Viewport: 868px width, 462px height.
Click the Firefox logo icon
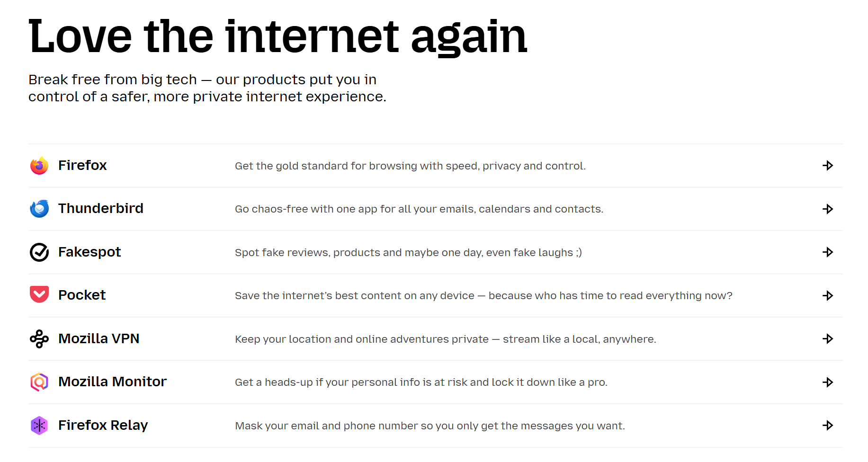(39, 166)
